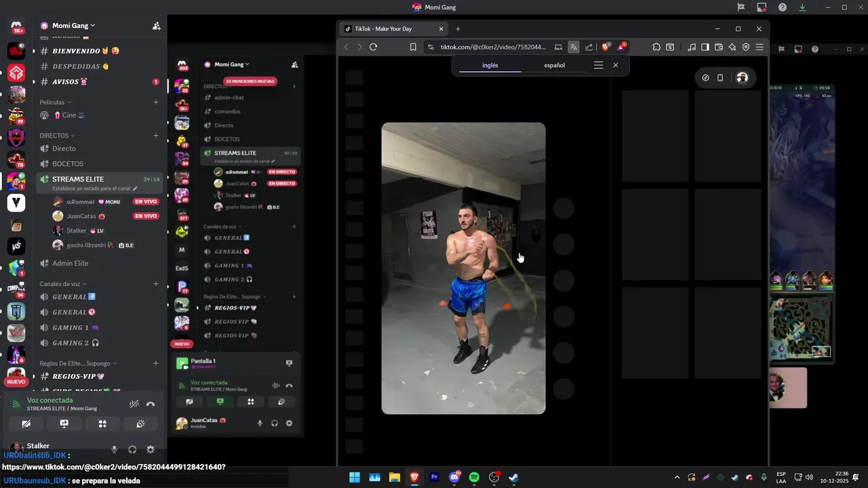
Task: Open Brave Shields lion icon
Action: [606, 47]
